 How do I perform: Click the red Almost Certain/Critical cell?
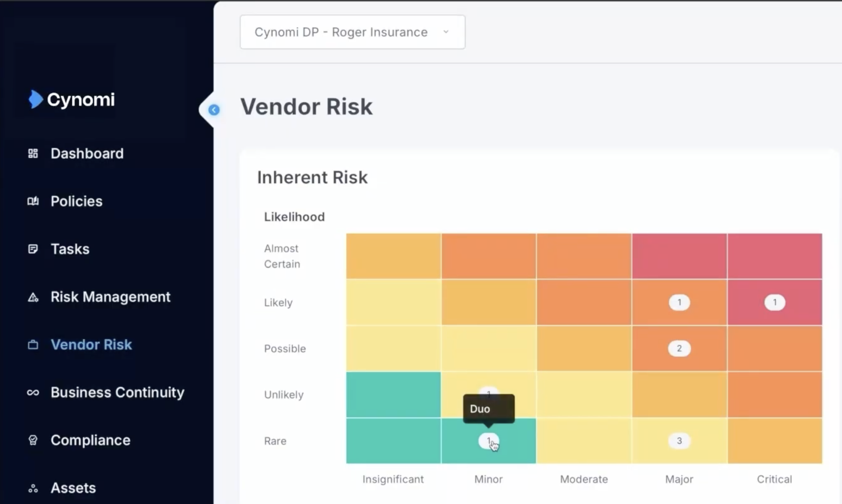click(x=774, y=256)
